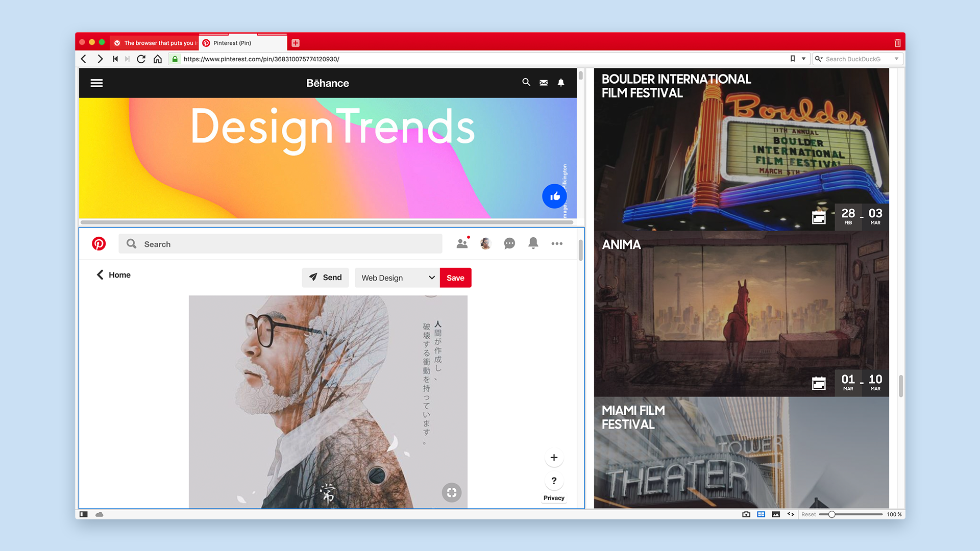Click the Behance panel horizontal scrollbar
The width and height of the screenshot is (980, 551).
pos(327,222)
